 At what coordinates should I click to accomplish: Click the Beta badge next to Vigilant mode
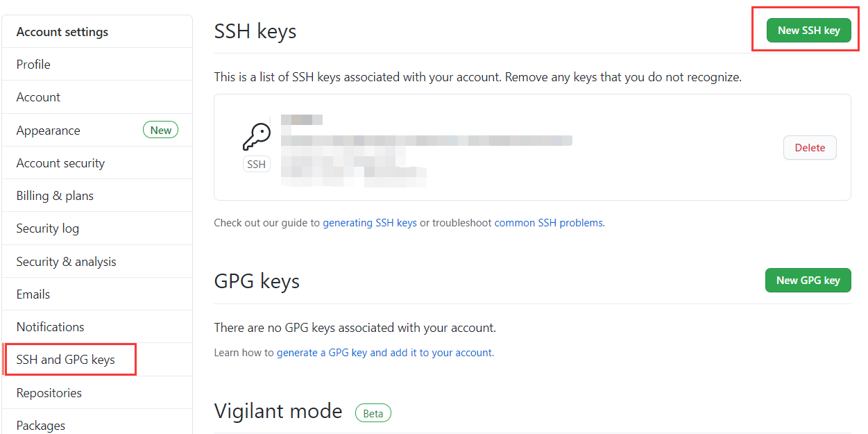(x=373, y=413)
